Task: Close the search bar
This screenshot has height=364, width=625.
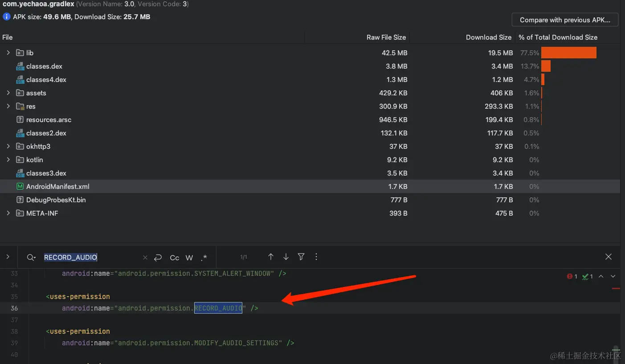Action: click(609, 257)
